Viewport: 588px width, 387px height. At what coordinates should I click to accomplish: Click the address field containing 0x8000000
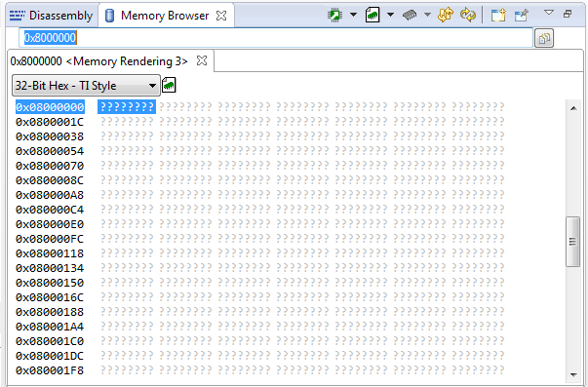pos(276,37)
